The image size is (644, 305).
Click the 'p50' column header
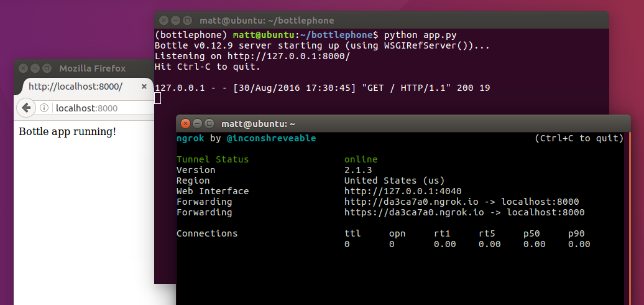(532, 234)
